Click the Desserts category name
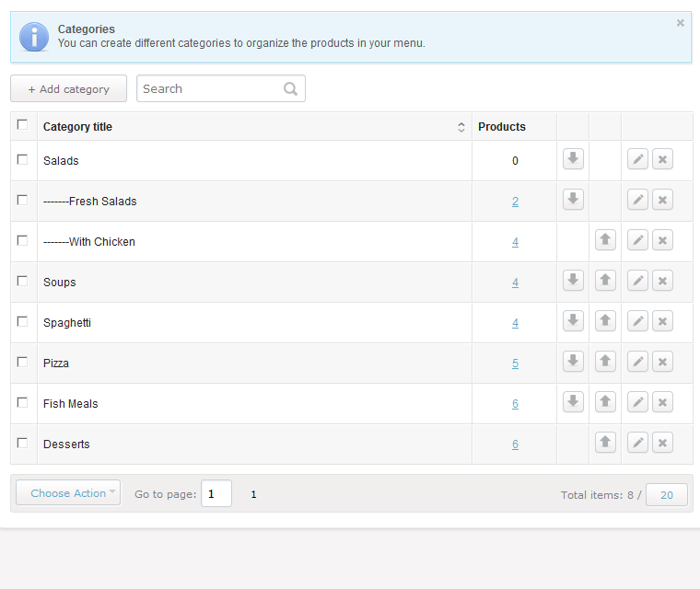 pyautogui.click(x=66, y=445)
